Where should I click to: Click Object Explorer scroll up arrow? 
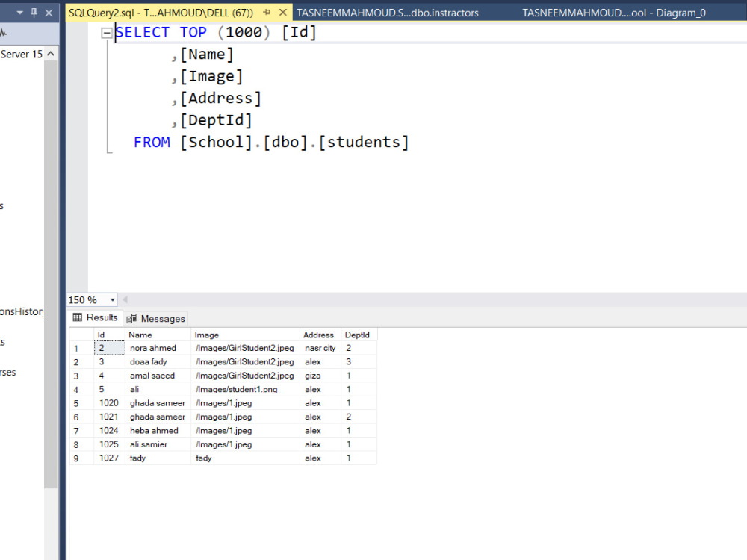(x=51, y=54)
